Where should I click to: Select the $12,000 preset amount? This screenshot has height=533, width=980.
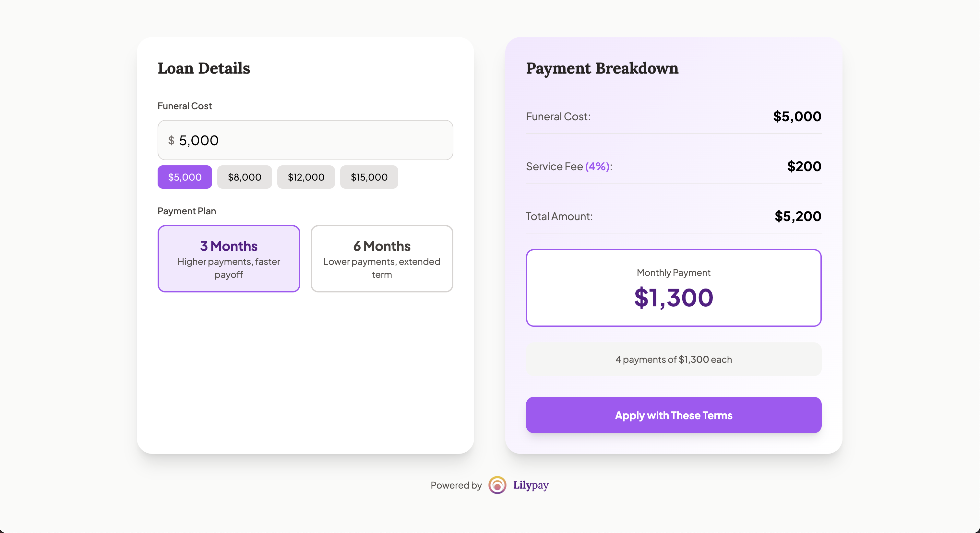(306, 177)
